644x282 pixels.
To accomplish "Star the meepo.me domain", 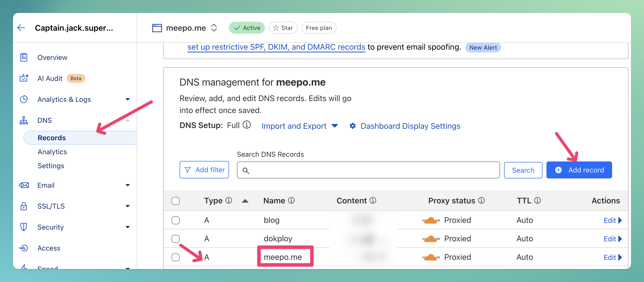I will [x=283, y=28].
